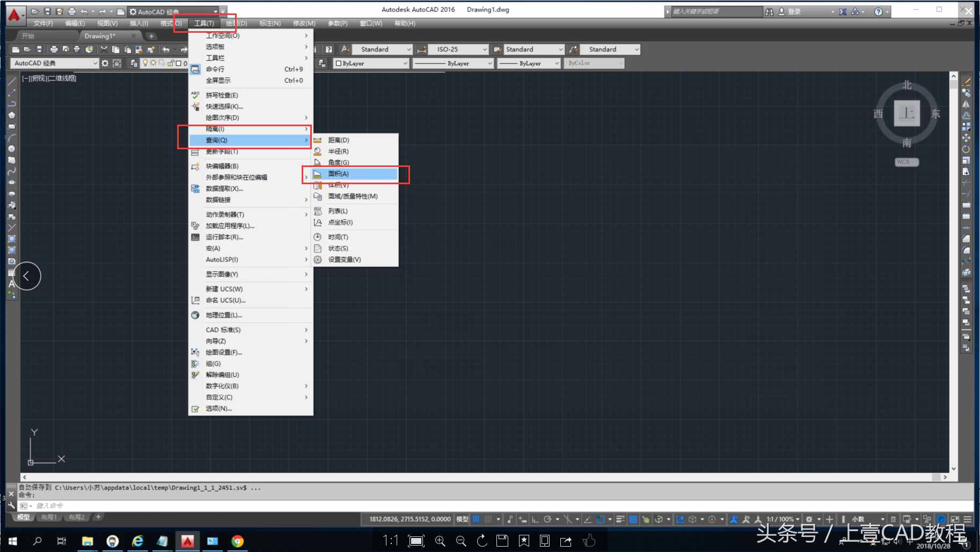
Task: Select the Rotate modify tool
Action: tap(966, 149)
